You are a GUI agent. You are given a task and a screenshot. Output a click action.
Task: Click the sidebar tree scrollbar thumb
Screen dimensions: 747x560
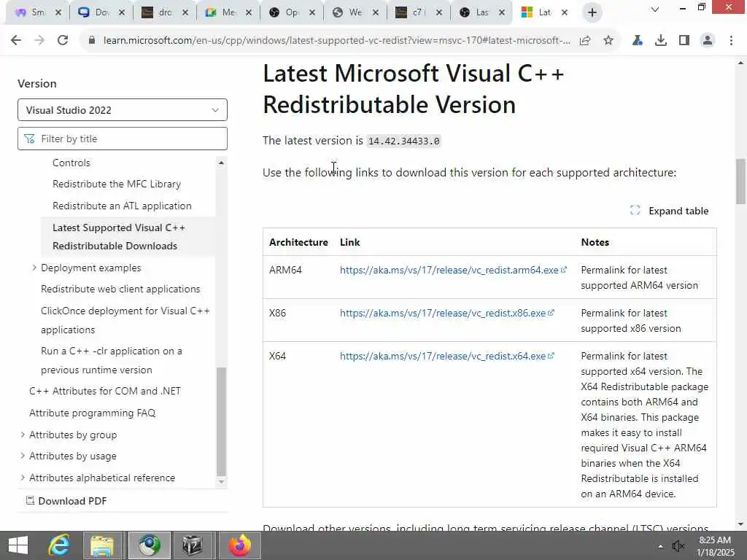pyautogui.click(x=221, y=421)
